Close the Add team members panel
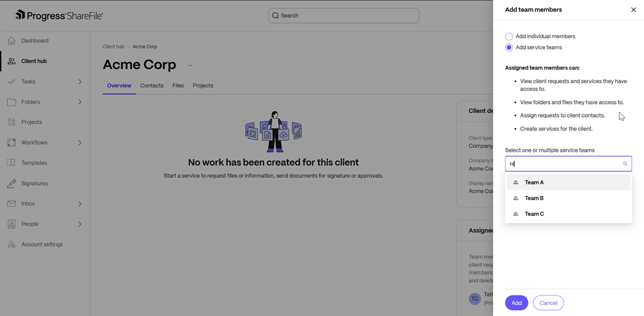This screenshot has height=316, width=644. pos(633,10)
